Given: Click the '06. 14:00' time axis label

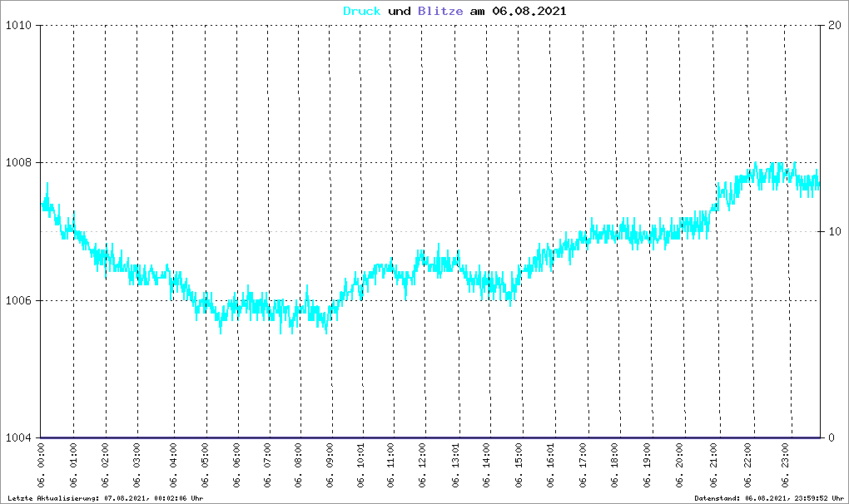Looking at the screenshot, I should 487,466.
